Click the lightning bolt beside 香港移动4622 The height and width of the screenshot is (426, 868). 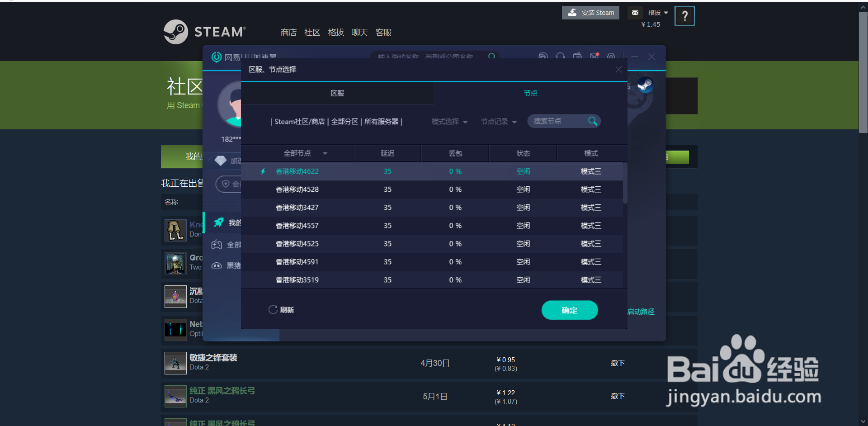(x=263, y=171)
